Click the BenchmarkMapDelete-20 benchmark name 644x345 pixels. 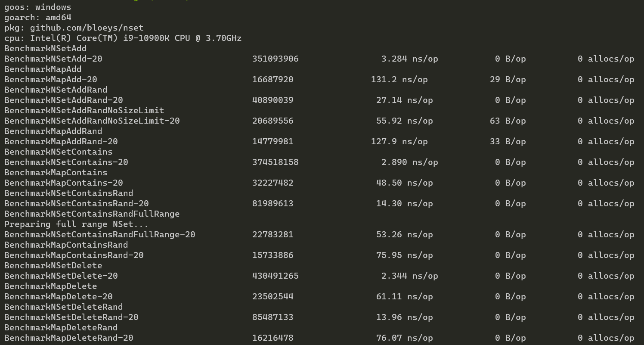[x=58, y=297]
